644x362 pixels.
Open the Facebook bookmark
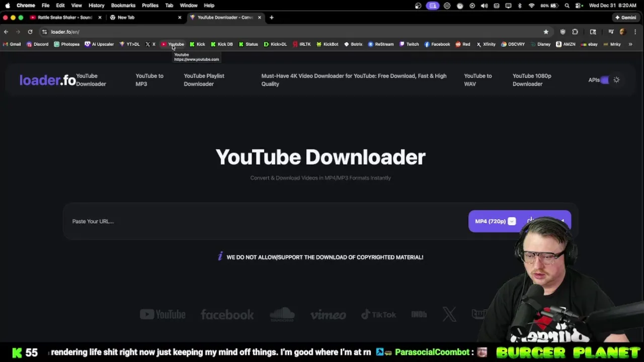click(437, 44)
